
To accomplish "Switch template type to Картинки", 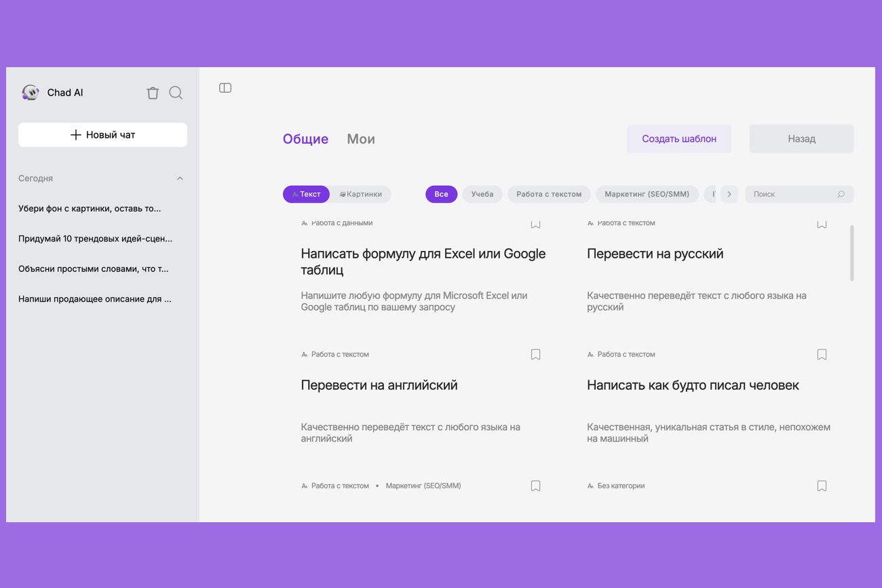I will tap(361, 195).
